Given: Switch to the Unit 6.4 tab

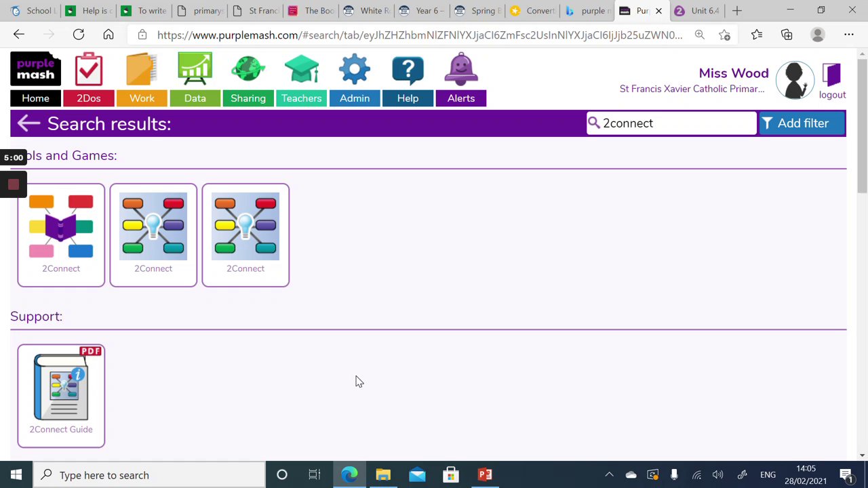Looking at the screenshot, I should [696, 11].
